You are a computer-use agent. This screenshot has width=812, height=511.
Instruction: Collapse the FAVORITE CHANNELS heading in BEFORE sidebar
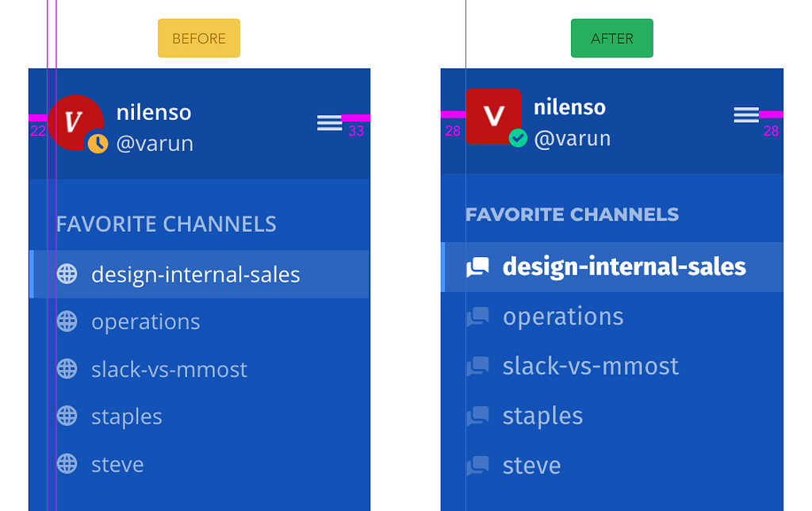(x=167, y=224)
